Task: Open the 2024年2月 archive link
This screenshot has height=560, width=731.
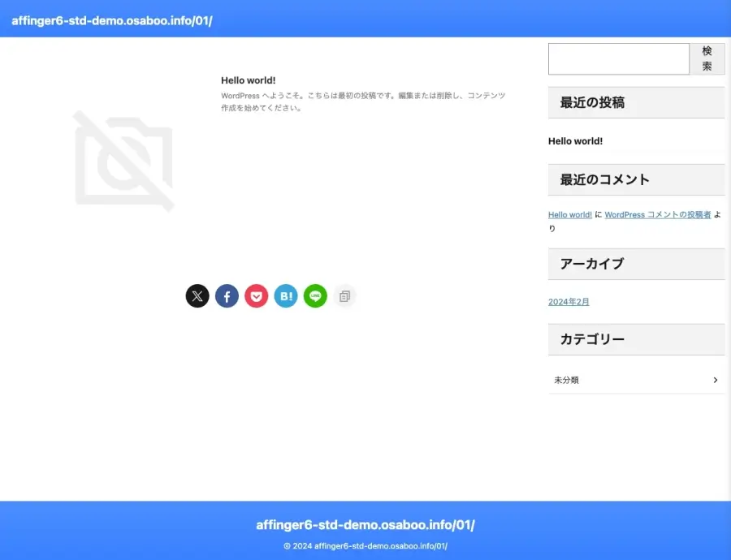Action: click(x=569, y=301)
